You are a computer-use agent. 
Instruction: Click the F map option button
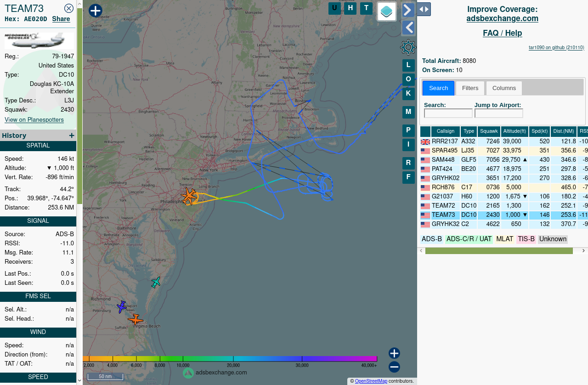pos(408,177)
